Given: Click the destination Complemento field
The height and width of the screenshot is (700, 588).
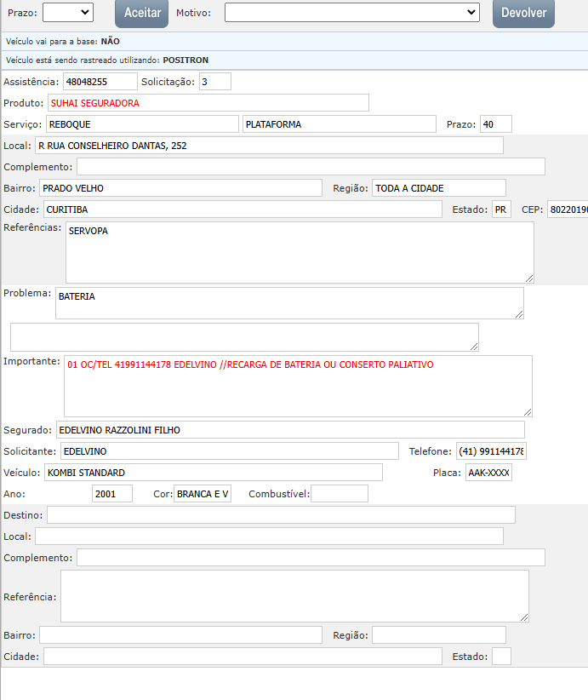Looking at the screenshot, I should click(x=311, y=558).
